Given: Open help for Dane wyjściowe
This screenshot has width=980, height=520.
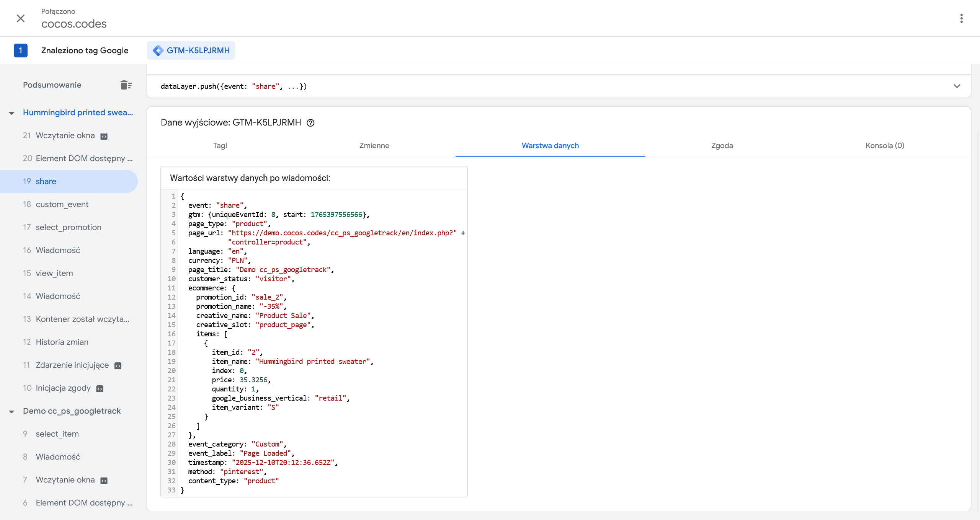Looking at the screenshot, I should pos(310,123).
